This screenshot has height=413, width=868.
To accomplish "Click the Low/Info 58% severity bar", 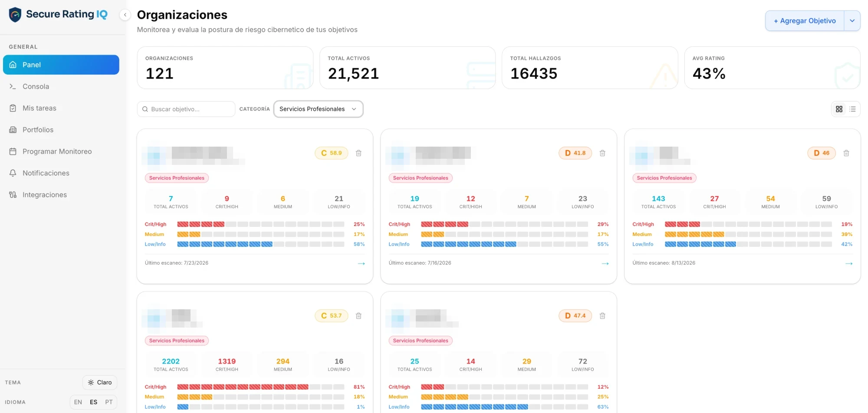I will pyautogui.click(x=261, y=244).
